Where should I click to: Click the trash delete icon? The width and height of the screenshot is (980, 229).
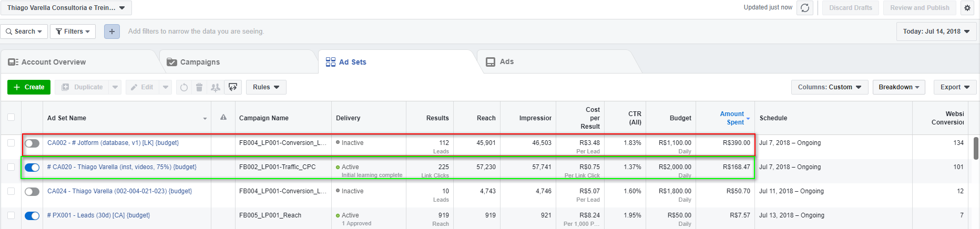199,87
